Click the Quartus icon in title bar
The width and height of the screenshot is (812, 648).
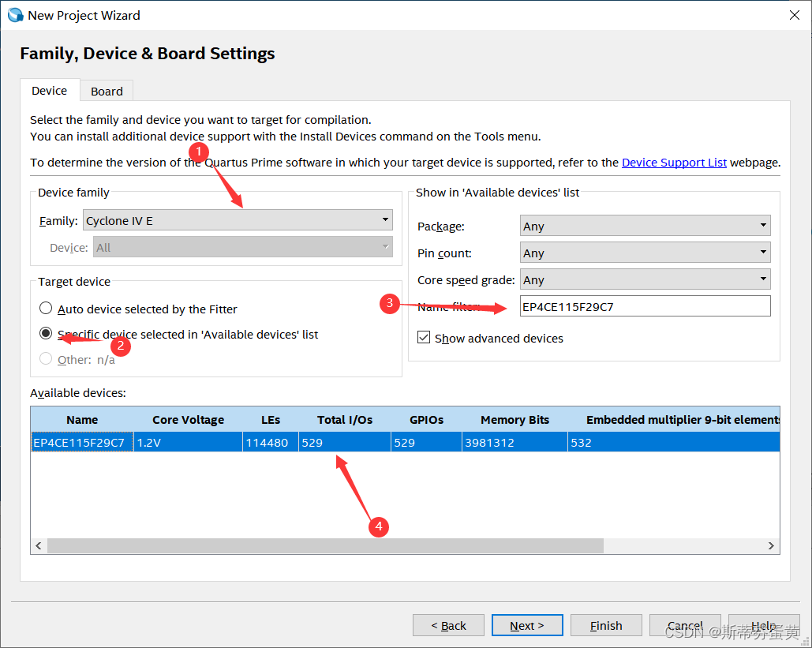coord(16,15)
